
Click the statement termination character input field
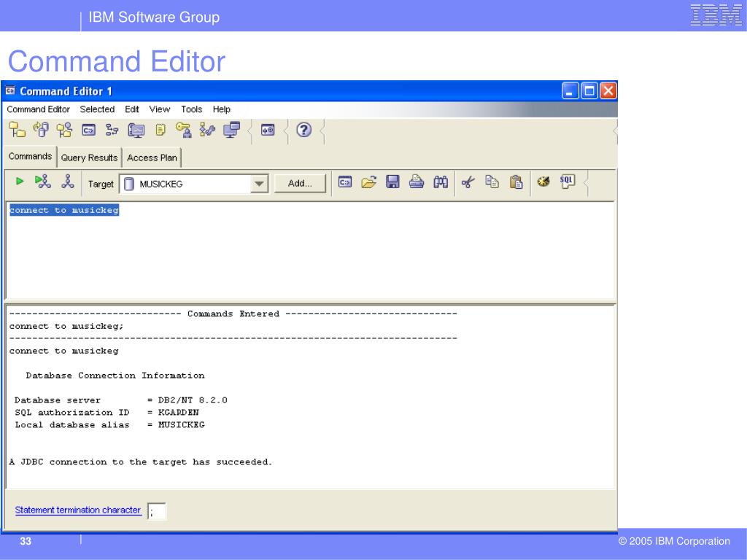(x=157, y=512)
